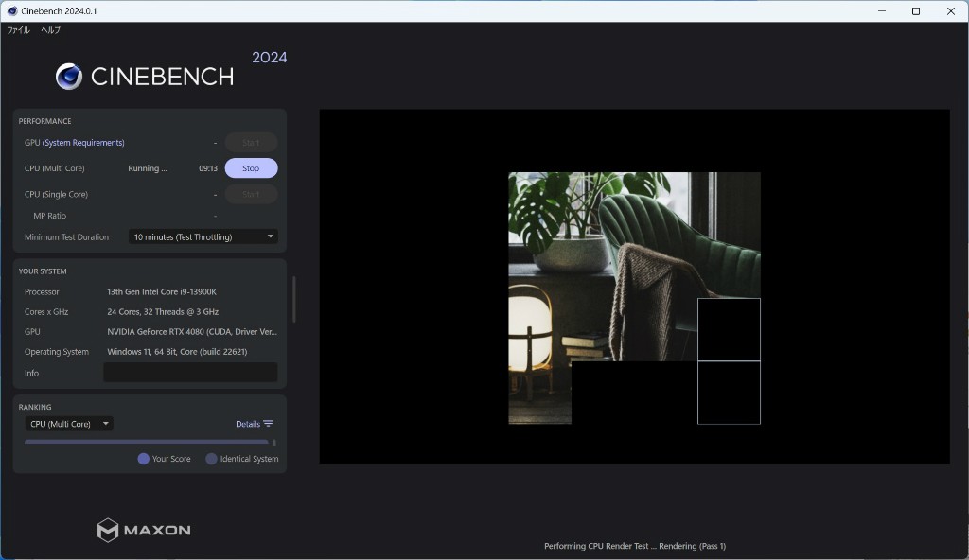
Task: Open the Minimum Test Duration dropdown
Action: [x=203, y=236]
